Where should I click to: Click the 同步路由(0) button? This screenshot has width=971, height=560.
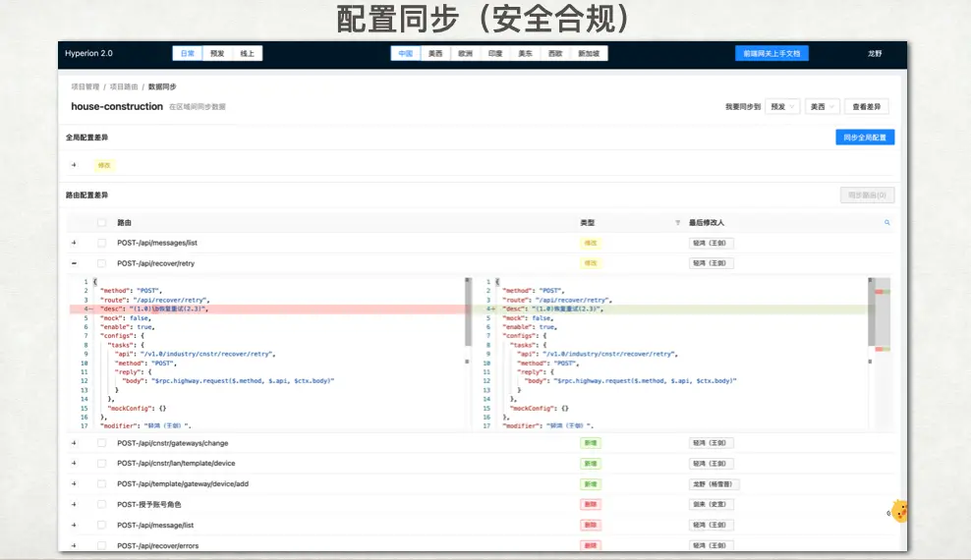point(867,195)
